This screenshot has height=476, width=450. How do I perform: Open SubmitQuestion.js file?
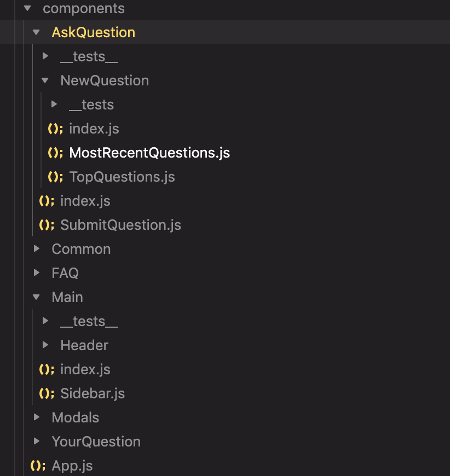[x=120, y=225]
